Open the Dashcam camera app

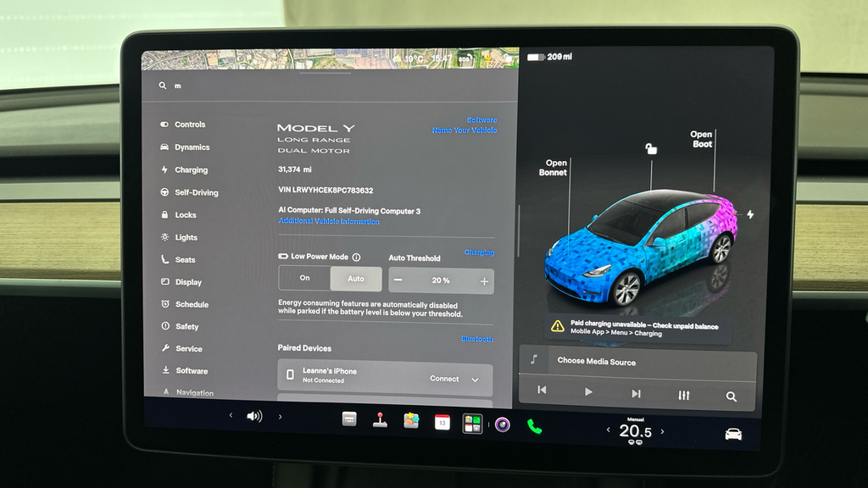coord(503,425)
